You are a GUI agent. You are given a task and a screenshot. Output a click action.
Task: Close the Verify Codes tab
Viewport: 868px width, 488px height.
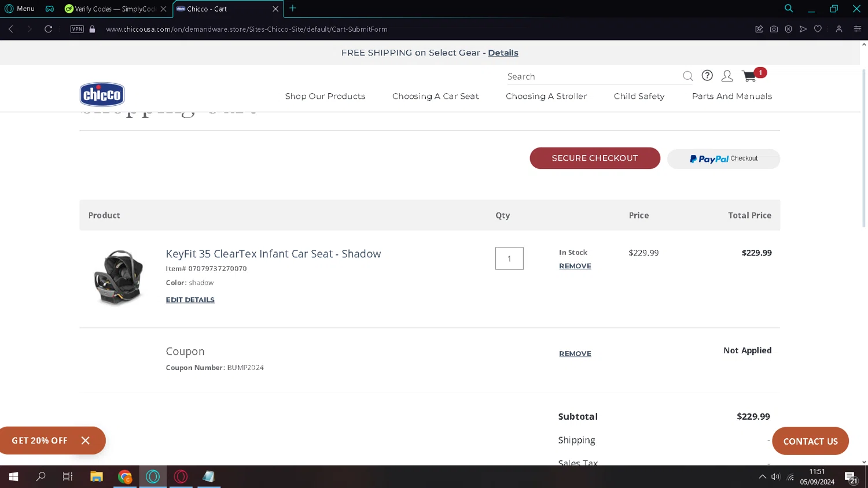(x=163, y=9)
